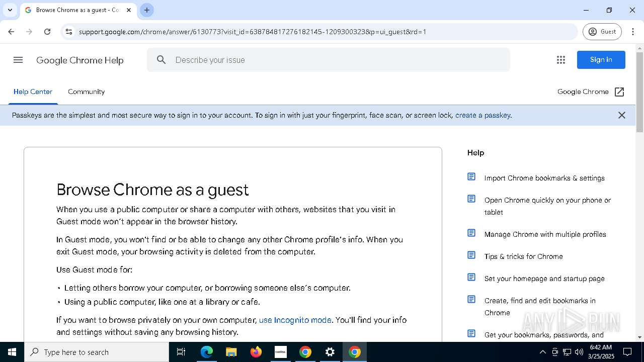Reload the current page
The height and width of the screenshot is (362, 644).
47,32
